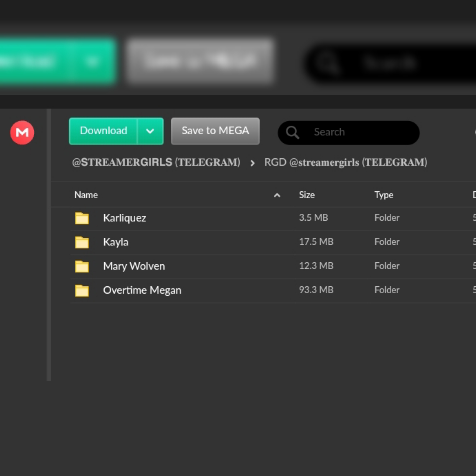476x476 pixels.
Task: Select the Overtime Megan row's 93.3 MB size
Action: 316,290
